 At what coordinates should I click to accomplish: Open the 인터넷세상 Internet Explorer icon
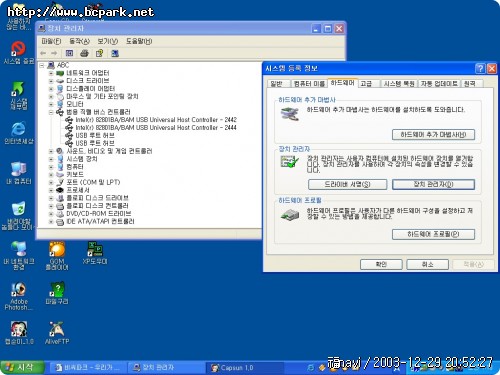tap(19, 133)
